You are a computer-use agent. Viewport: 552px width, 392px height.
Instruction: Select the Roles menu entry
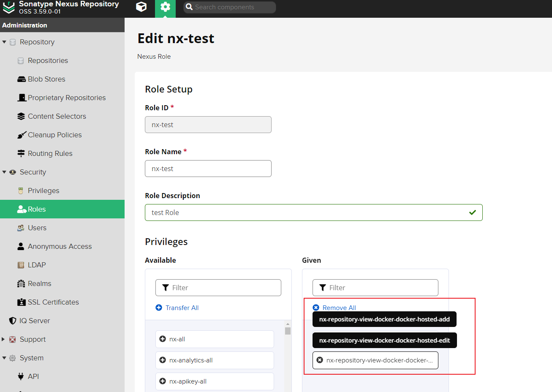pos(62,209)
